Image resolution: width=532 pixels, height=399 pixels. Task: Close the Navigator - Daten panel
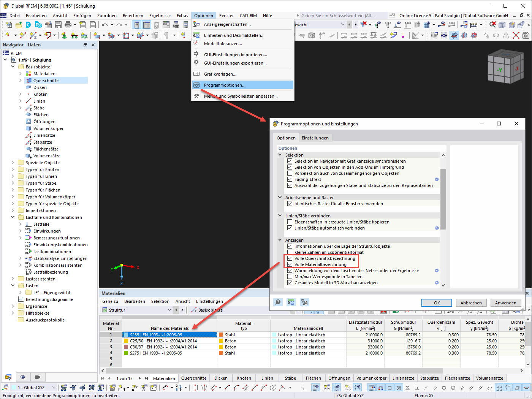(93, 45)
